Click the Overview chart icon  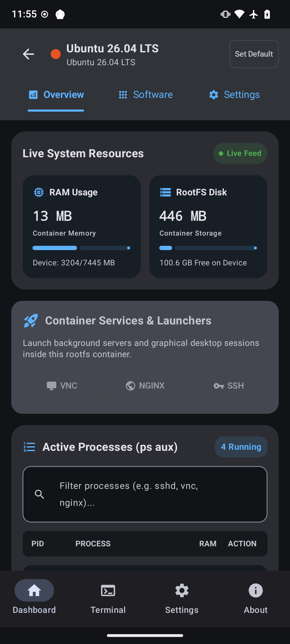pyautogui.click(x=33, y=95)
